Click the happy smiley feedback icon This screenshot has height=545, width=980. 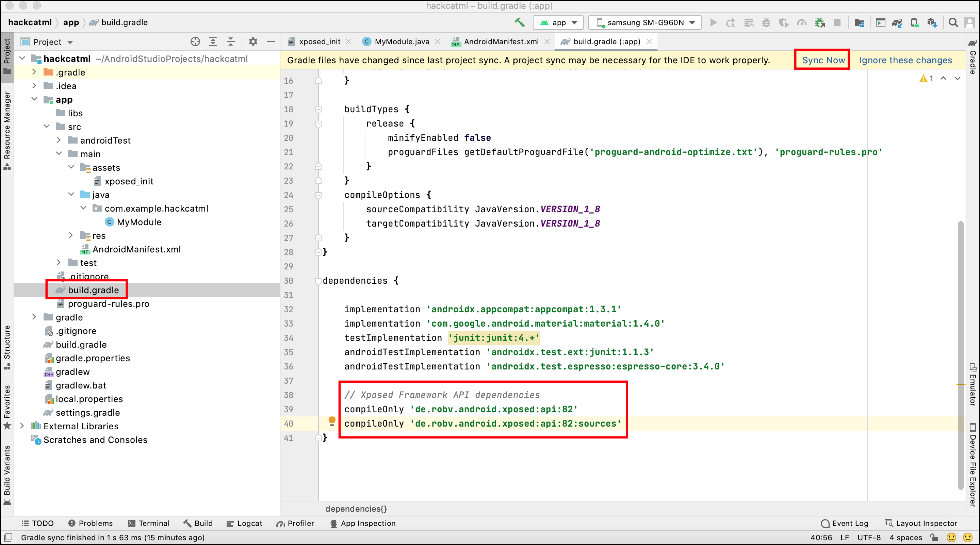pyautogui.click(x=951, y=538)
